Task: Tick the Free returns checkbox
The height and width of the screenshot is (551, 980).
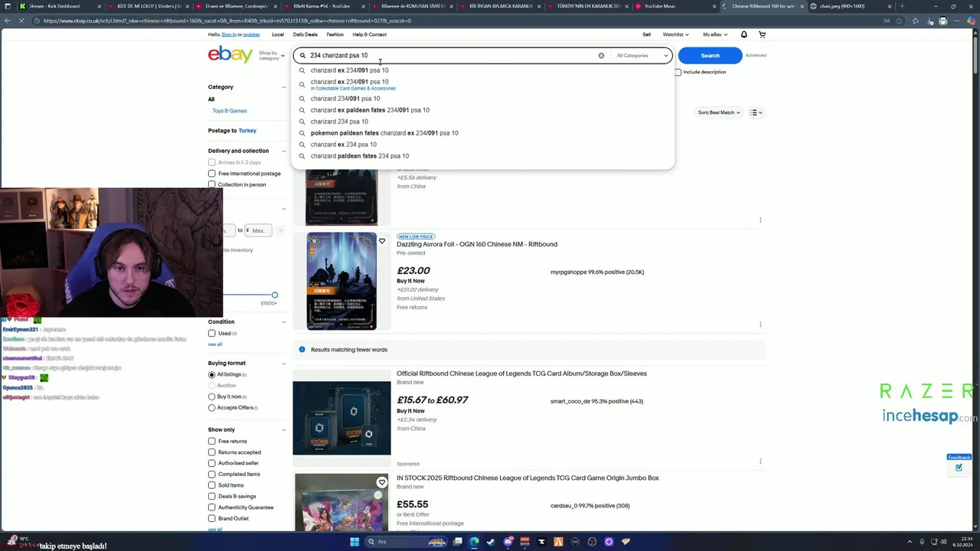Action: [212, 442]
